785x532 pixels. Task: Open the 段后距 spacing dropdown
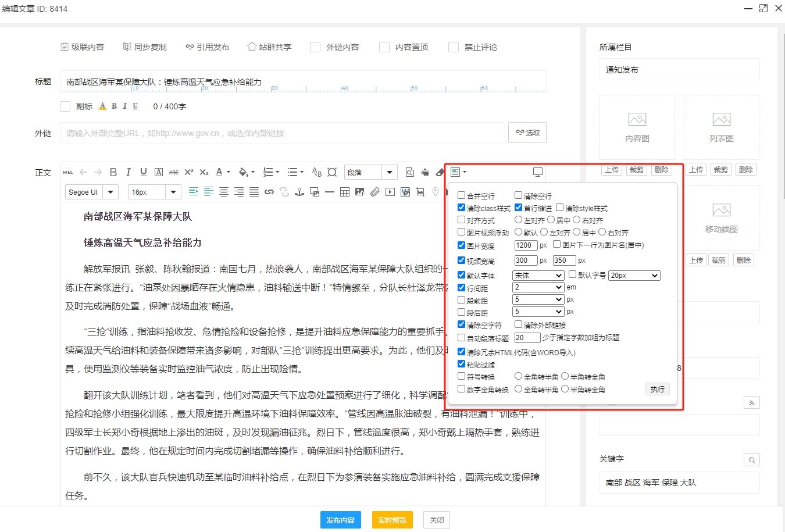538,312
